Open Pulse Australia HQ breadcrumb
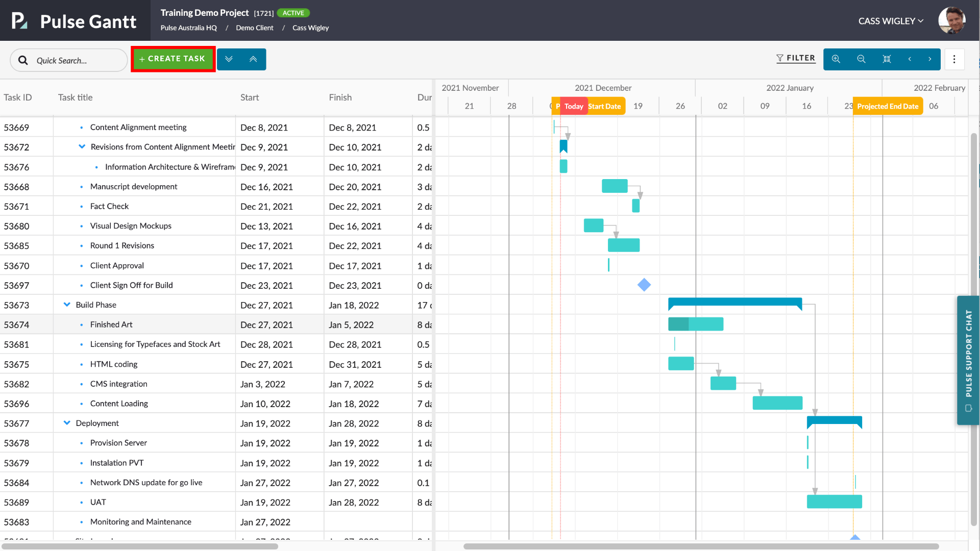980x551 pixels. (x=188, y=28)
